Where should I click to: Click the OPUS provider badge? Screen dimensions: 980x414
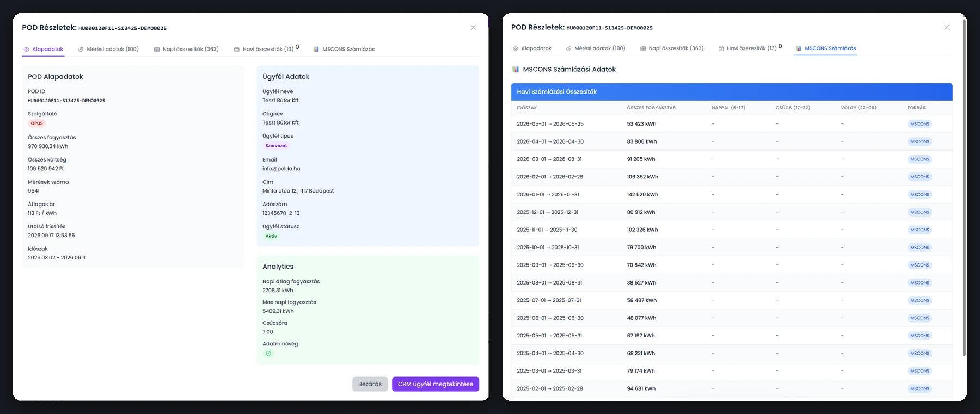[36, 123]
